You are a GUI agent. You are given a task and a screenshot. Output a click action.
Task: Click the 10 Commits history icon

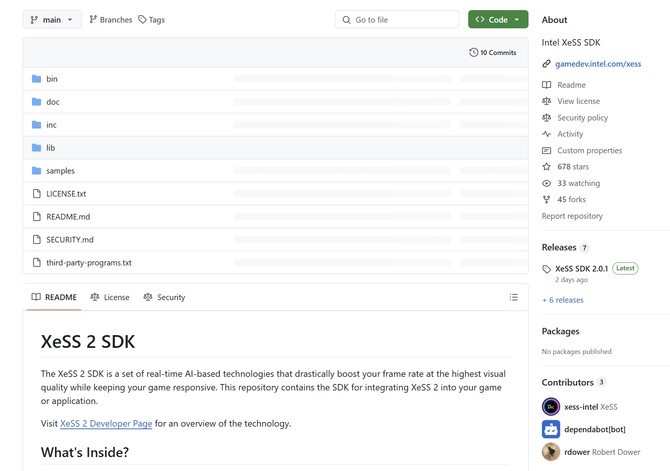point(473,53)
